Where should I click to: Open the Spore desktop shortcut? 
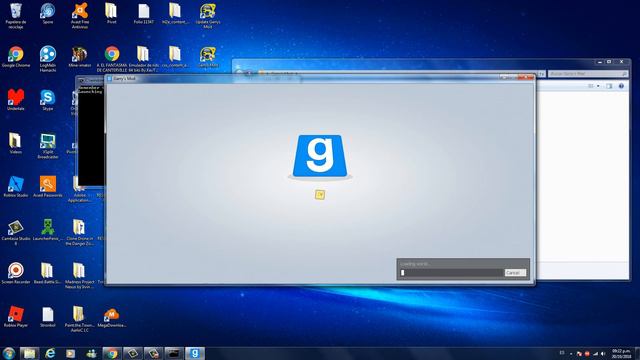[x=48, y=14]
